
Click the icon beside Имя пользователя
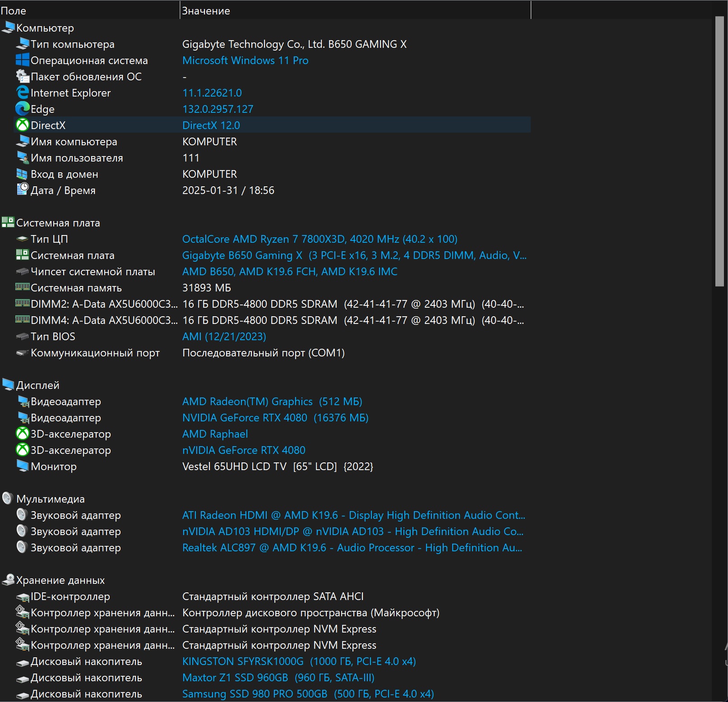pos(23,157)
